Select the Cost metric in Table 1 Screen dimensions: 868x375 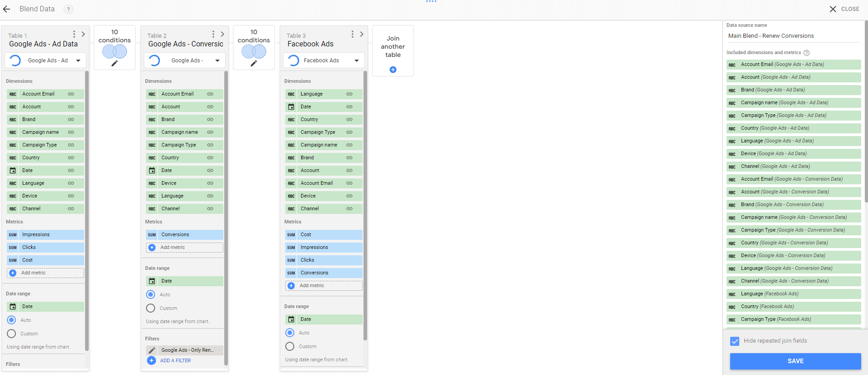click(45, 260)
